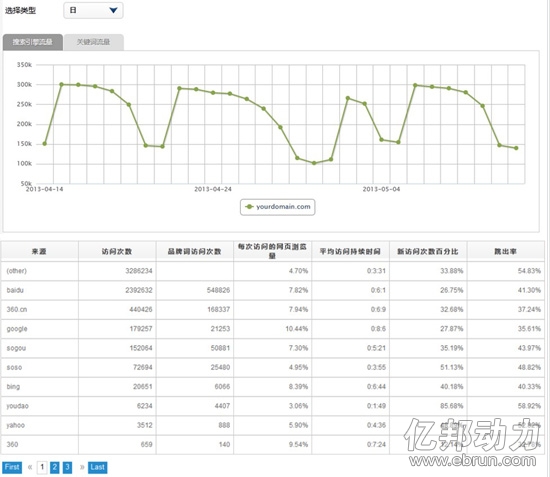Select the (other) source row
The height and width of the screenshot is (477, 550).
coord(273,271)
